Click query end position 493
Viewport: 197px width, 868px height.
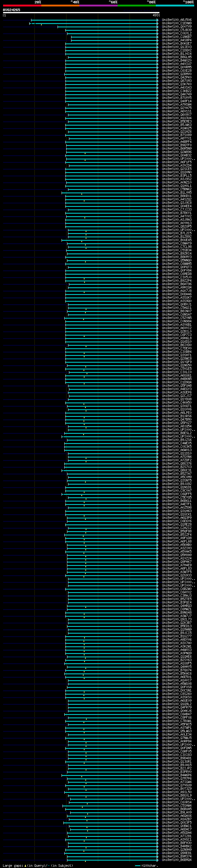155,15
